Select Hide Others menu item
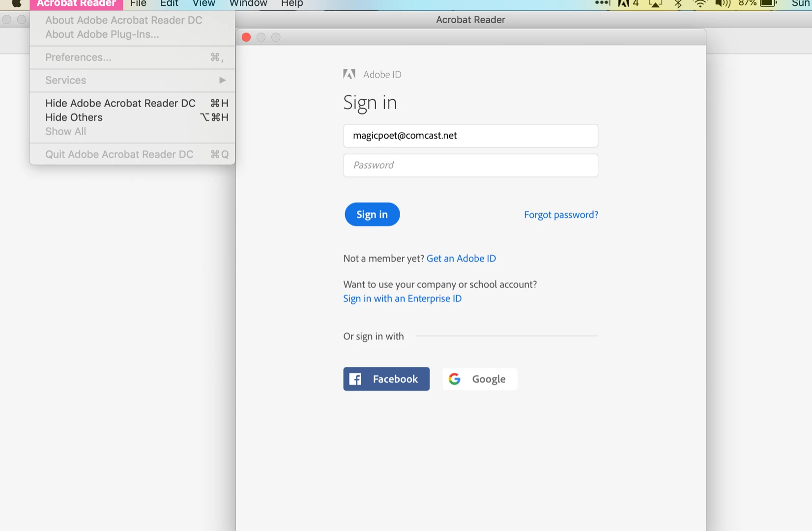The image size is (812, 531). 132,118
